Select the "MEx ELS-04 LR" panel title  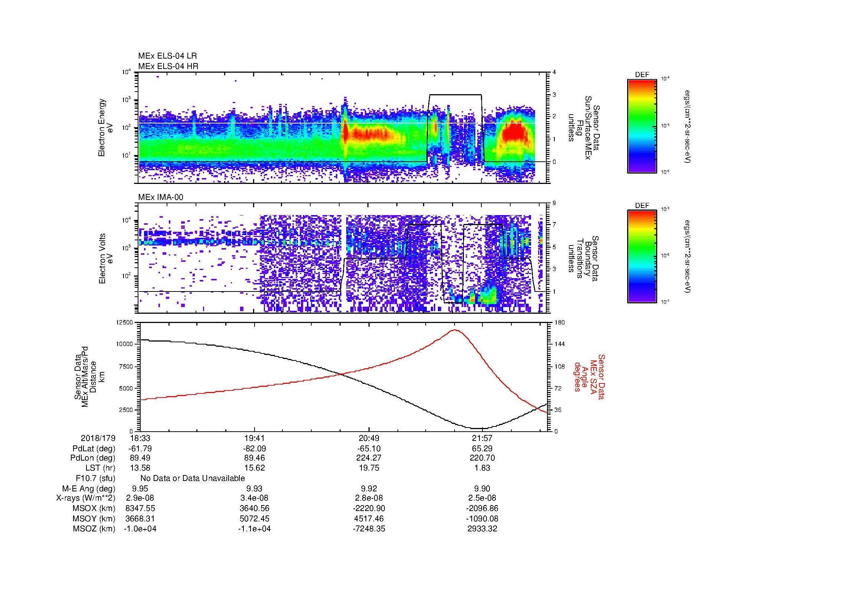[x=167, y=56]
